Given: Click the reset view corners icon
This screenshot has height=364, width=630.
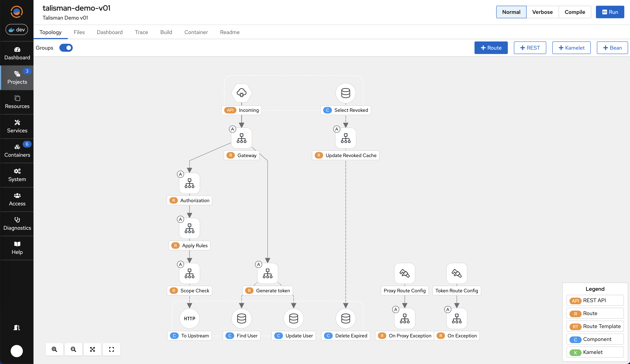Looking at the screenshot, I should [112, 349].
